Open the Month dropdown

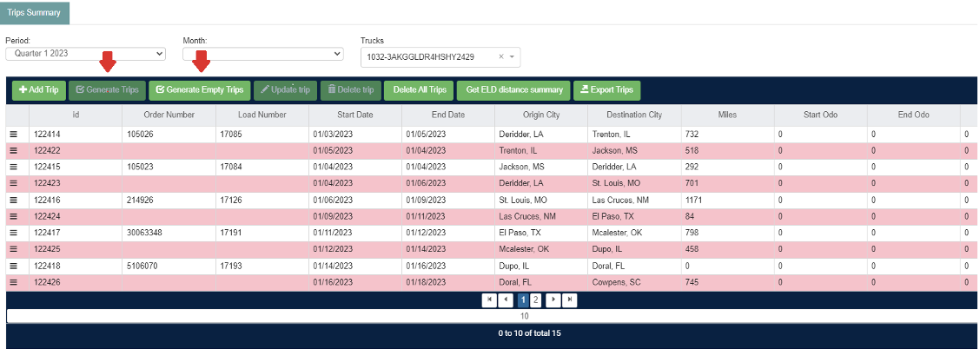click(263, 54)
